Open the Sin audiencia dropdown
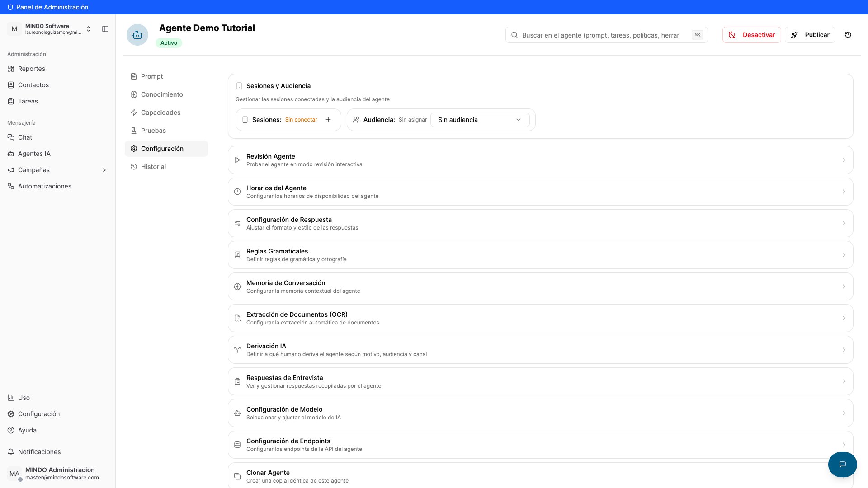The width and height of the screenshot is (868, 488). [x=480, y=120]
